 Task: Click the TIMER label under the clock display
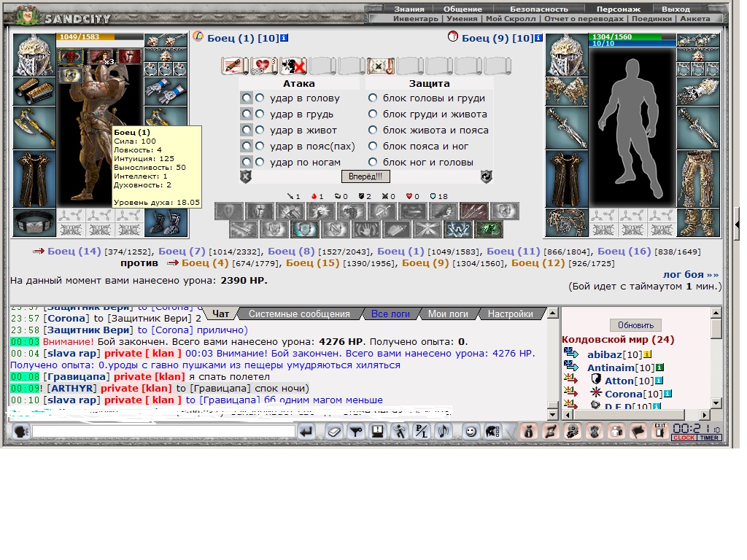click(709, 437)
